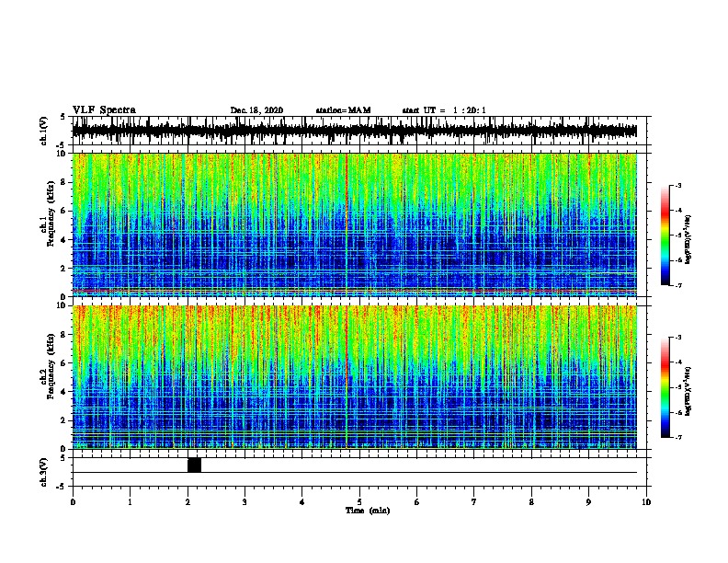Click the "10" kHz tick of ch.1 spectrogram
This screenshot has width=728, height=563.
62,154
